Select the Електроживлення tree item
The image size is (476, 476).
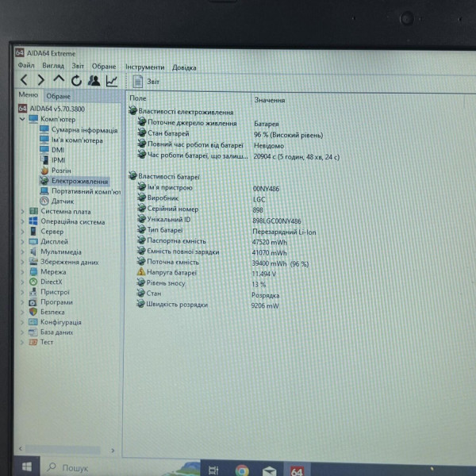point(79,181)
